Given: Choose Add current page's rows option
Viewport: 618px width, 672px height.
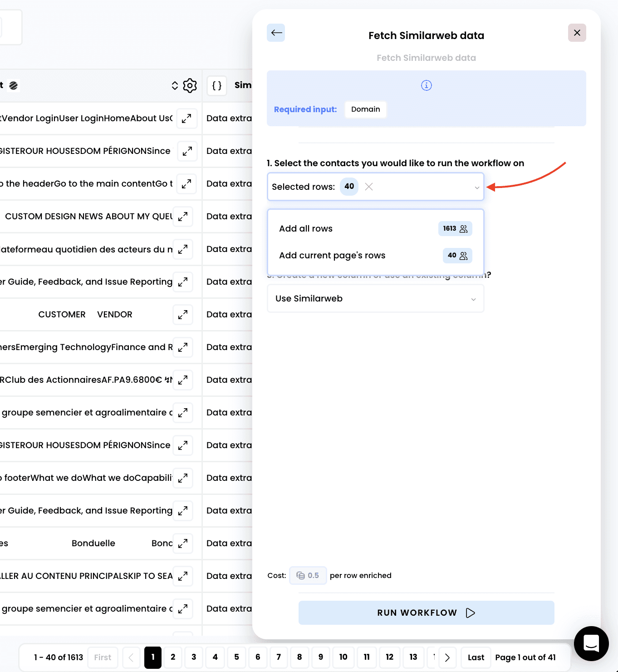Looking at the screenshot, I should pyautogui.click(x=376, y=255).
